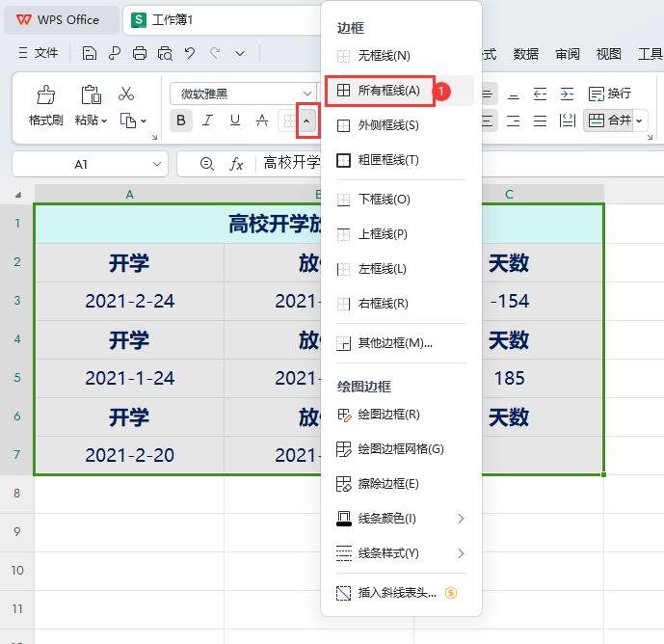Viewport: 664px width, 644px height.
Task: Open clipboard group dialog launcher
Action: [154, 137]
